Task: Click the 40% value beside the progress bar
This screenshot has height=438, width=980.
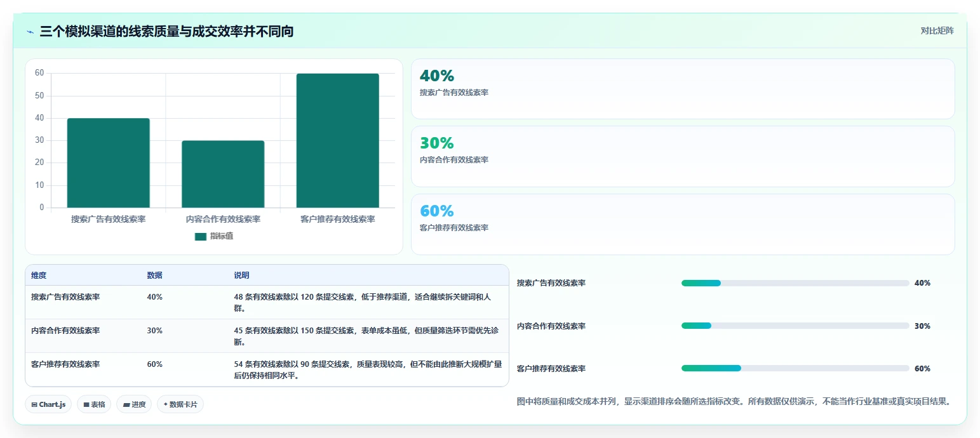Action: [x=922, y=283]
